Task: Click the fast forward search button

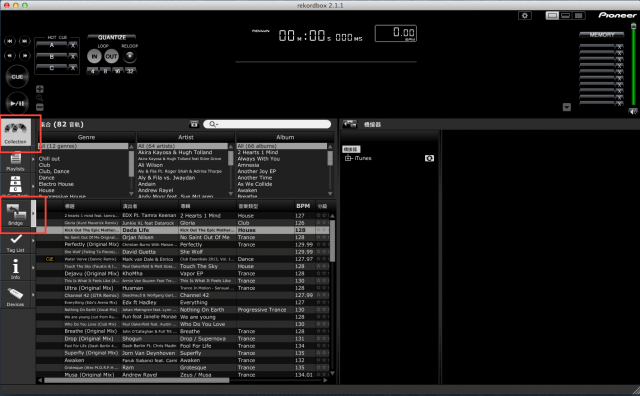Action: [x=24, y=56]
